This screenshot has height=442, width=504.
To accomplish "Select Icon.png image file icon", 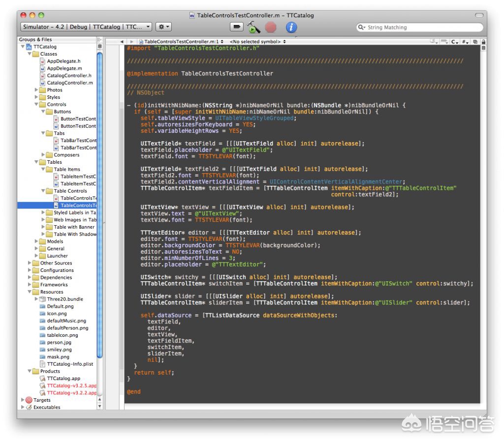I will pos(42,314).
